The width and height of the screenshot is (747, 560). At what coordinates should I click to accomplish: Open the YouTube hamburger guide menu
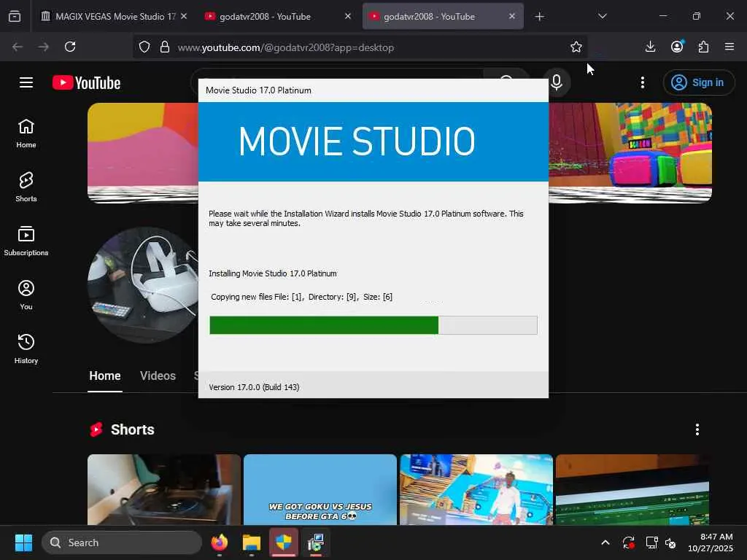click(x=26, y=83)
